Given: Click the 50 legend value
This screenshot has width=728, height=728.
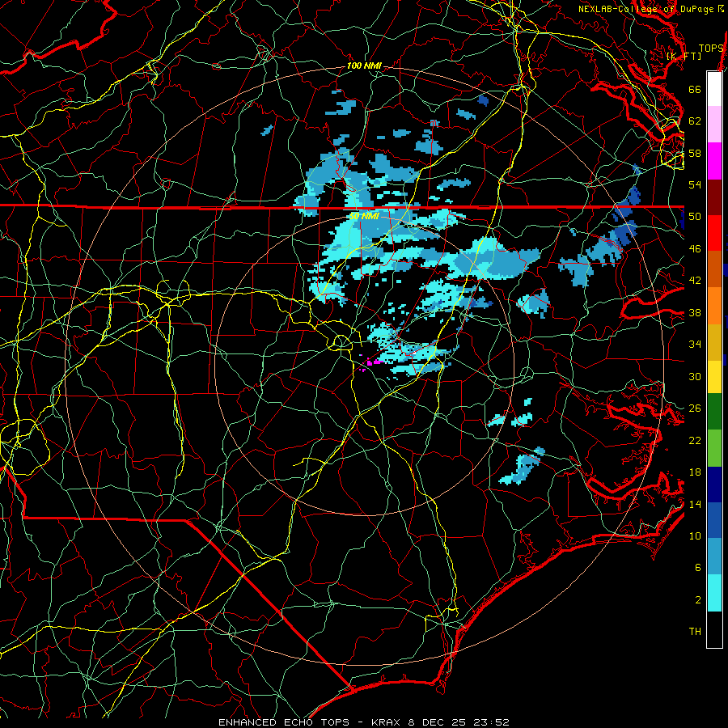Looking at the screenshot, I should [x=695, y=217].
